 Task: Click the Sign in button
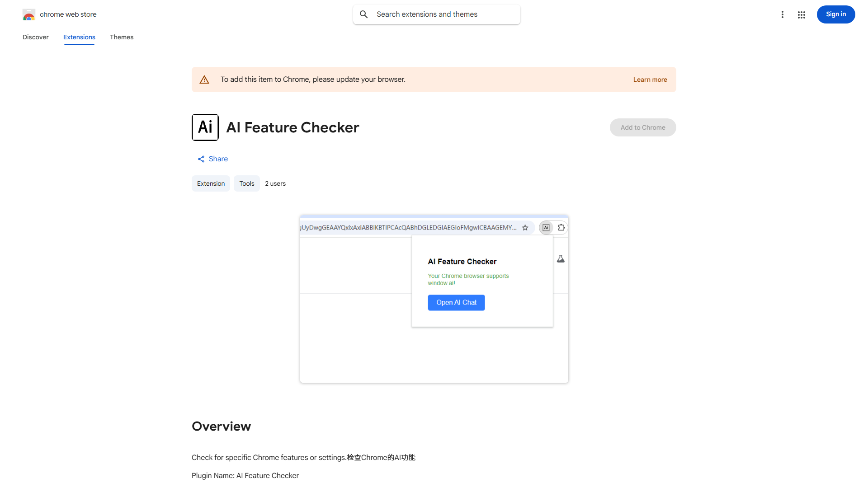pyautogui.click(x=835, y=14)
